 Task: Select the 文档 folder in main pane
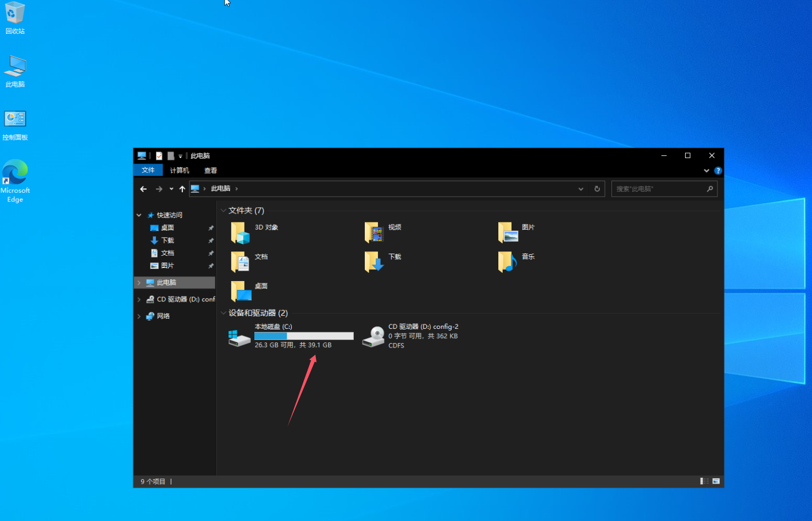pos(240,262)
